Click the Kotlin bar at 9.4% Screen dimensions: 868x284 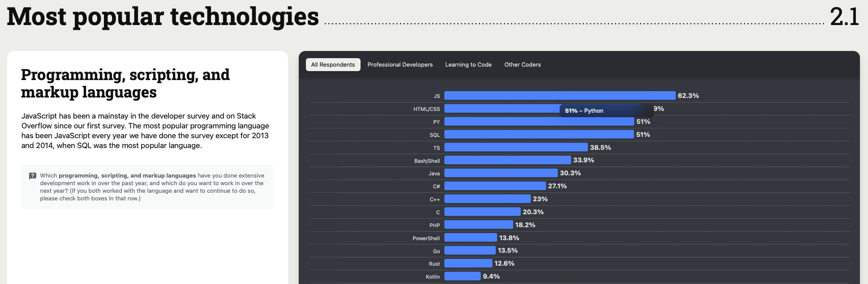[x=462, y=276]
